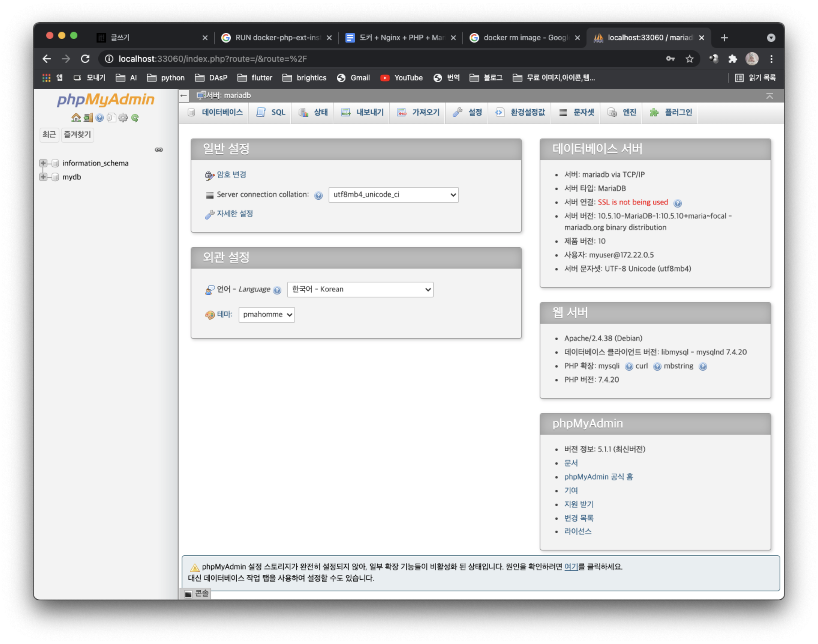Click the 즐겨찾기 favorites button

(77, 135)
